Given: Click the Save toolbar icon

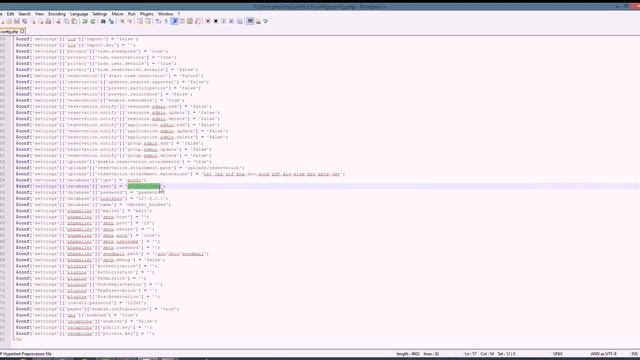Looking at the screenshot, I should (17, 21).
